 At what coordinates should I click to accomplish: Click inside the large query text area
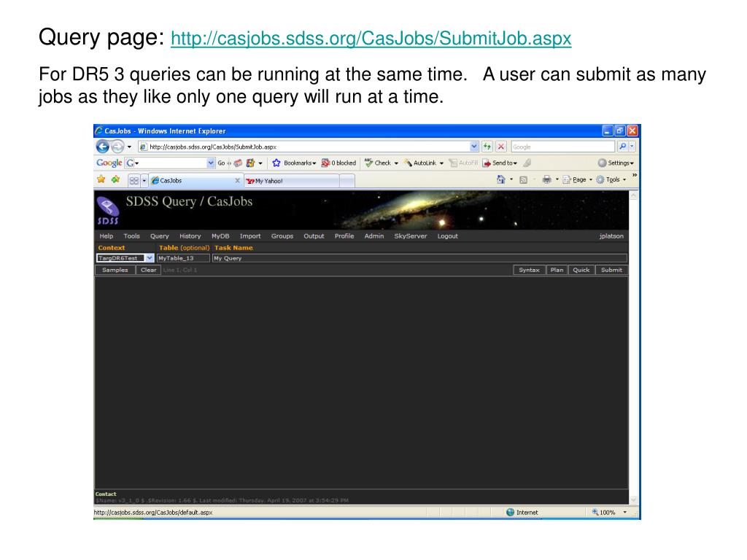click(x=361, y=382)
